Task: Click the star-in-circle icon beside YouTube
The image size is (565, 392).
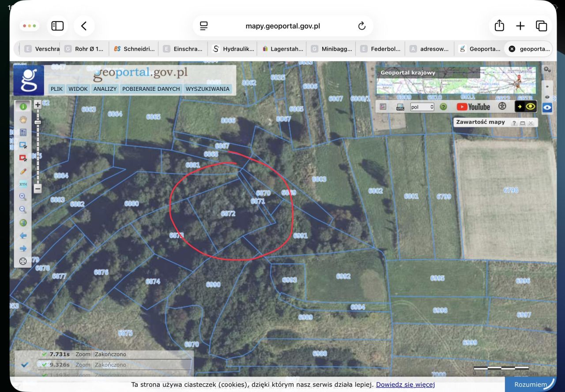Action: pyautogui.click(x=502, y=106)
